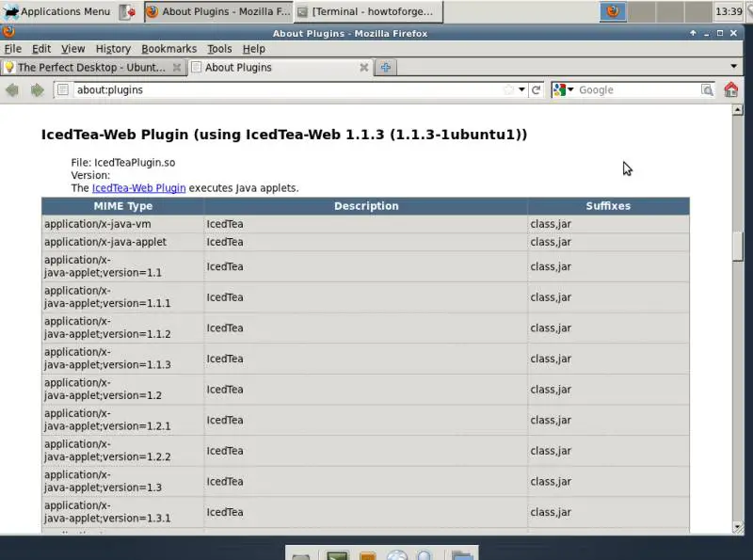Focus the about:plugins address field
Image resolution: width=753 pixels, height=560 pixels.
288,89
